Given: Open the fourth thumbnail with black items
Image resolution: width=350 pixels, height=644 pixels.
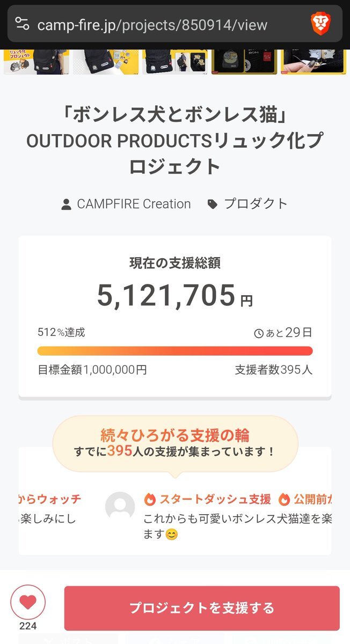Looking at the screenshot, I should (244, 62).
